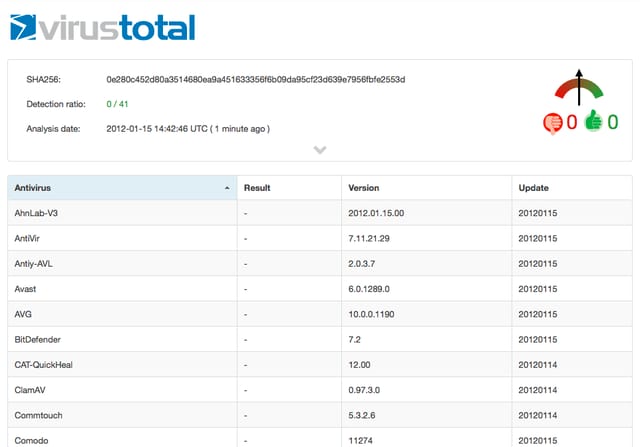The image size is (640, 447).
Task: Sort table by the Version column header
Action: pos(426,188)
